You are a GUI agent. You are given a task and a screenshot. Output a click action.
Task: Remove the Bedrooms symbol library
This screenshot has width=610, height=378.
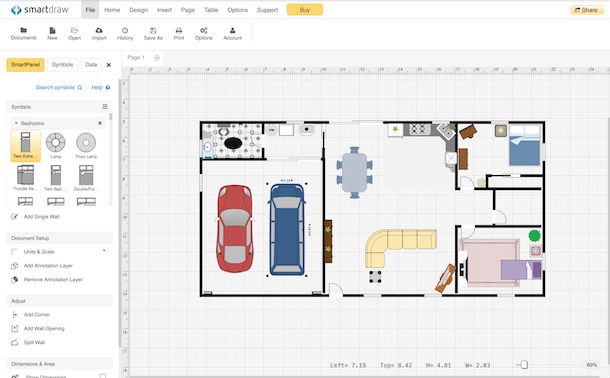(x=100, y=123)
